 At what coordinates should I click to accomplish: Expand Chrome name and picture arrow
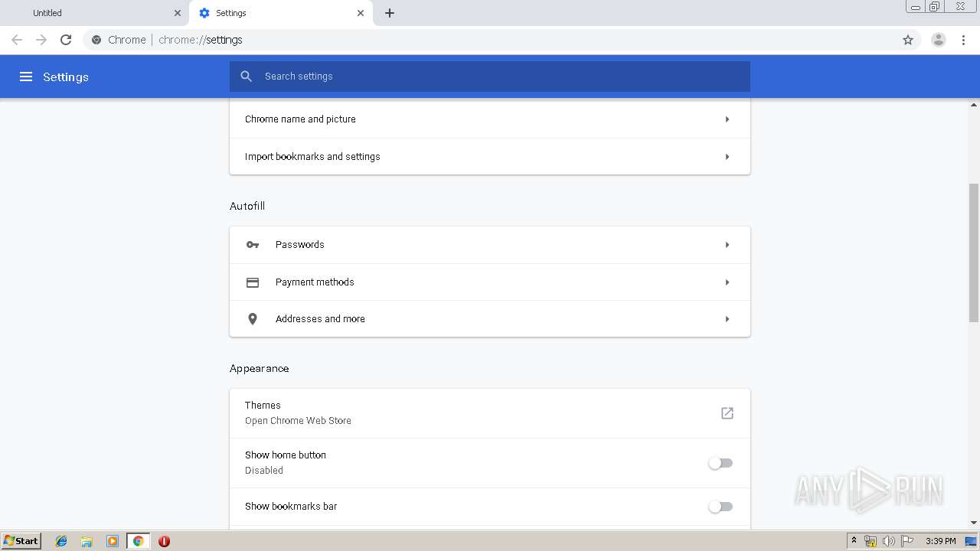[x=727, y=119]
